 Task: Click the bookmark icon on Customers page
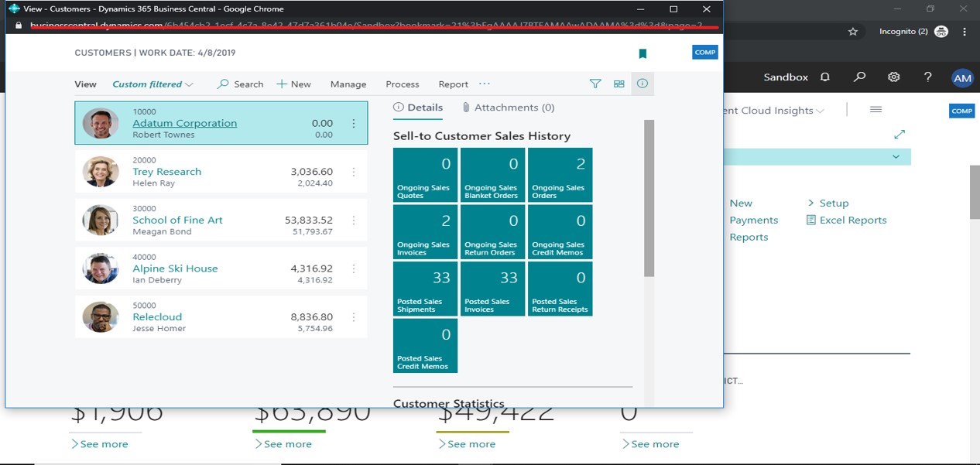pyautogui.click(x=642, y=53)
